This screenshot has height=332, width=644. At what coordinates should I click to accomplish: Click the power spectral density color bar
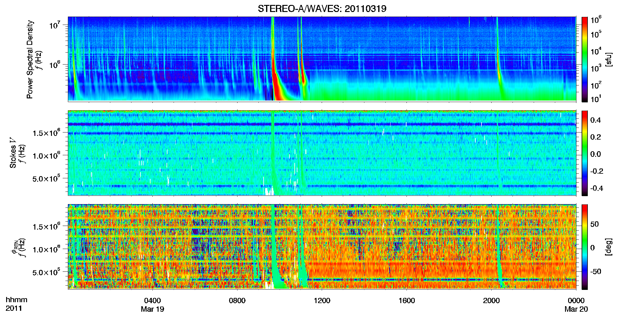(585, 59)
